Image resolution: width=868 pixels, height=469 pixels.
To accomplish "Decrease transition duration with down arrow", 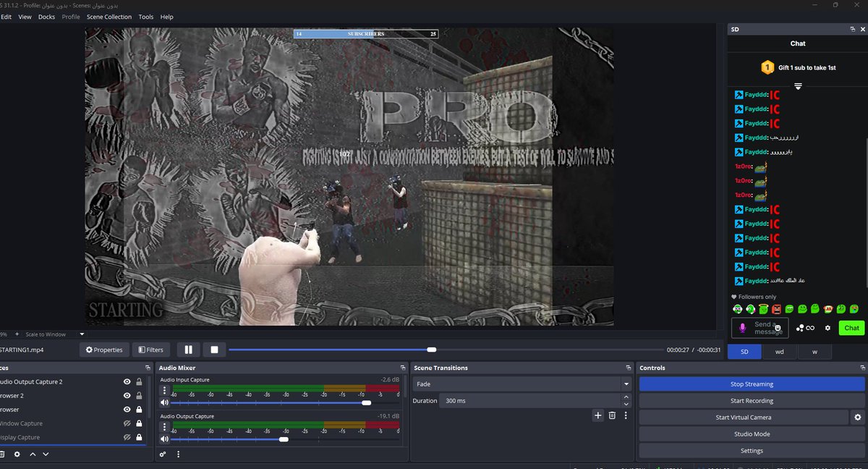I will pyautogui.click(x=626, y=404).
